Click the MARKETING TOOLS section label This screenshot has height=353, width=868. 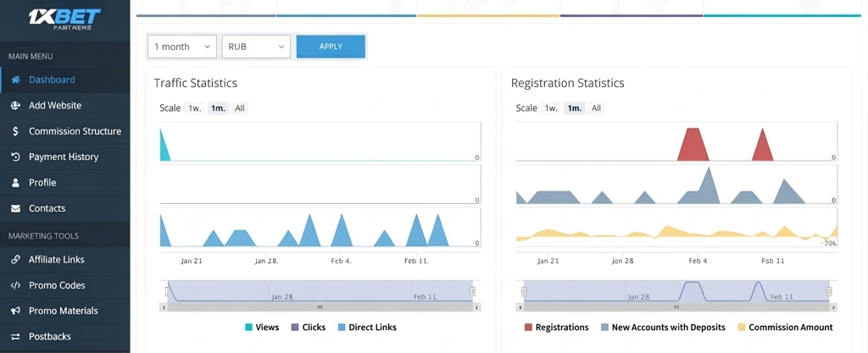pyautogui.click(x=43, y=236)
